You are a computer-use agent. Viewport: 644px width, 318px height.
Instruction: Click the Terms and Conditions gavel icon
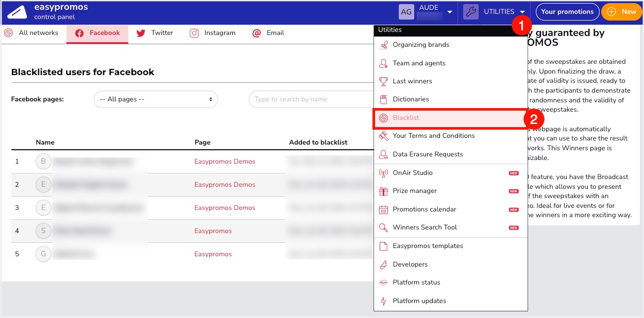click(x=383, y=136)
